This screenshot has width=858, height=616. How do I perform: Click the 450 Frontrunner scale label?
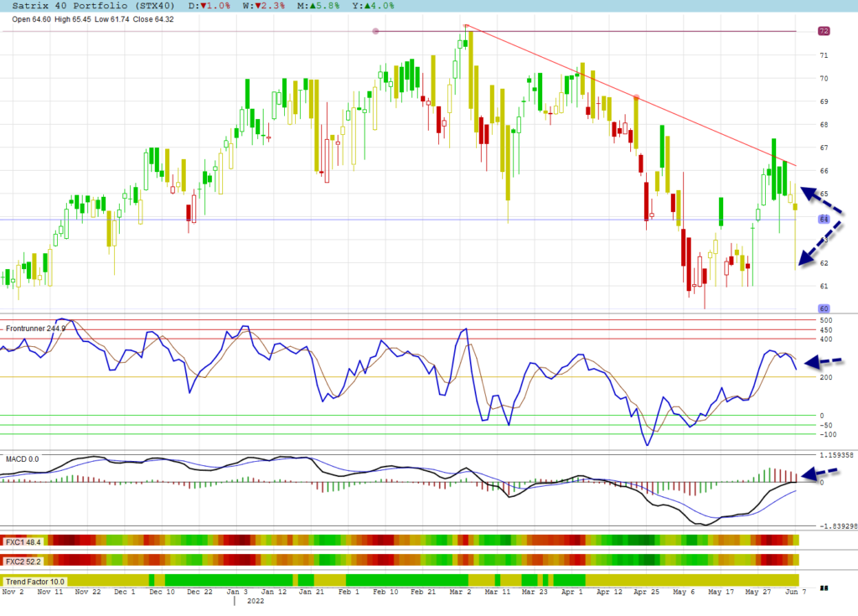[825, 330]
